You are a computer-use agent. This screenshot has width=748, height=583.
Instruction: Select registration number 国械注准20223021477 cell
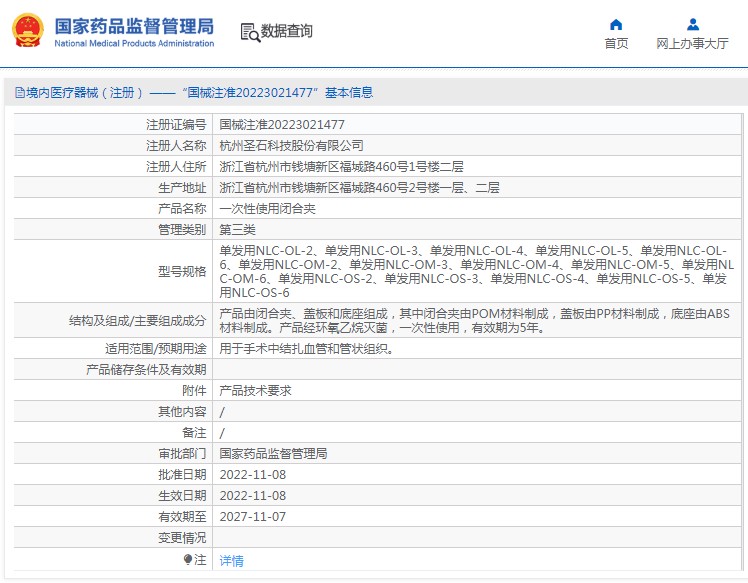coord(282,125)
